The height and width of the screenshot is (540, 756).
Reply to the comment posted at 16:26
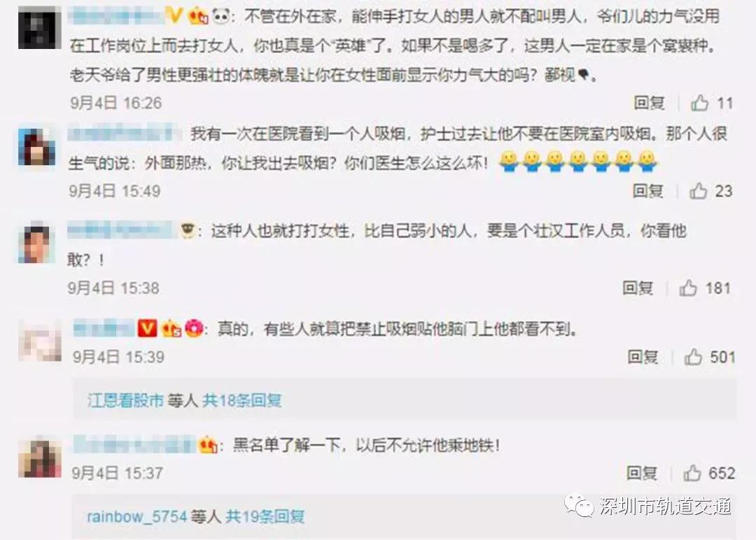(649, 103)
